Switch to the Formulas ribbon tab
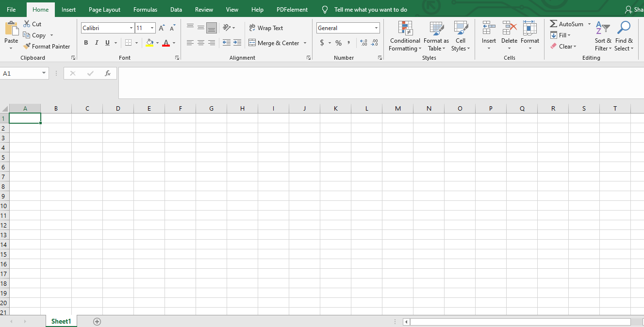Image resolution: width=644 pixels, height=327 pixels. pyautogui.click(x=145, y=9)
